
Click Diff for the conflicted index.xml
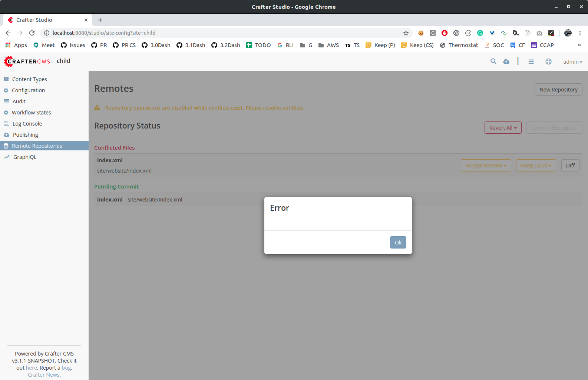click(x=570, y=166)
